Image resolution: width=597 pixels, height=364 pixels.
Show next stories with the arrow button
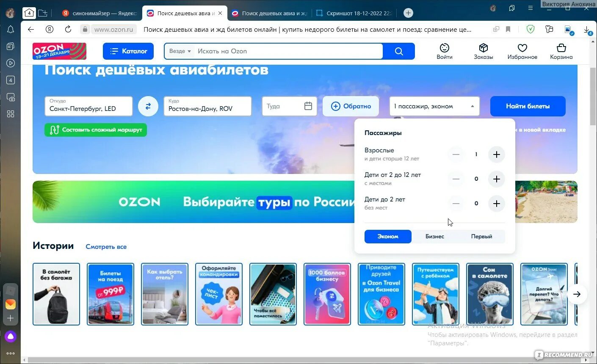point(577,294)
